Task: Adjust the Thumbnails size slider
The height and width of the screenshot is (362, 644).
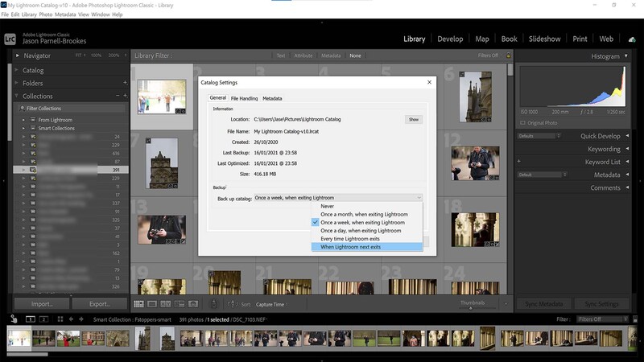Action: [471, 308]
